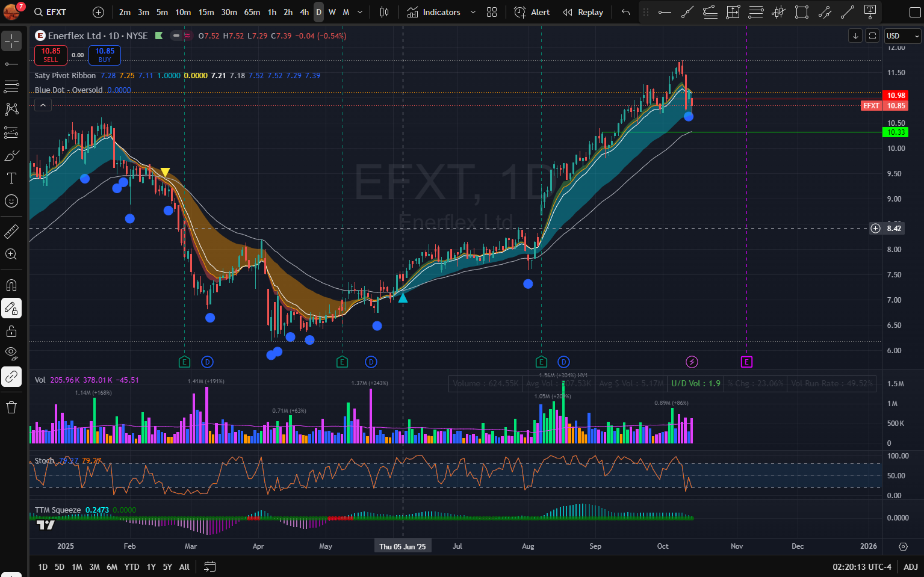This screenshot has width=924, height=577.
Task: Toggle magnet mode for drawings
Action: tap(11, 285)
